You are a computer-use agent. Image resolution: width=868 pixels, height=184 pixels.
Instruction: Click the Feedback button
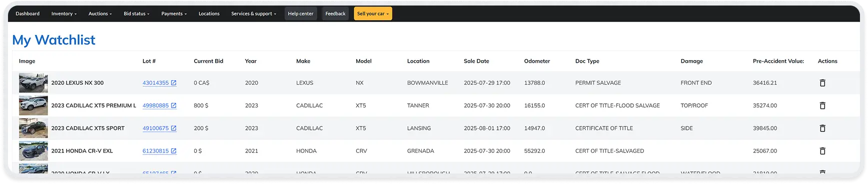coord(335,14)
